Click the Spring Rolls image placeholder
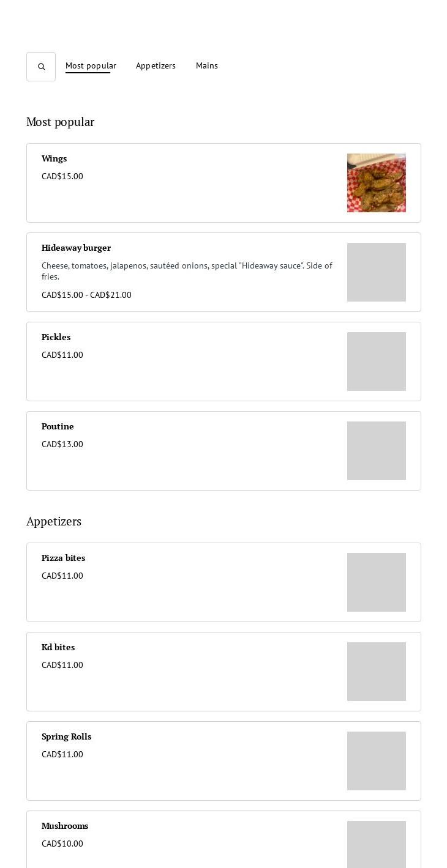 tap(376, 761)
